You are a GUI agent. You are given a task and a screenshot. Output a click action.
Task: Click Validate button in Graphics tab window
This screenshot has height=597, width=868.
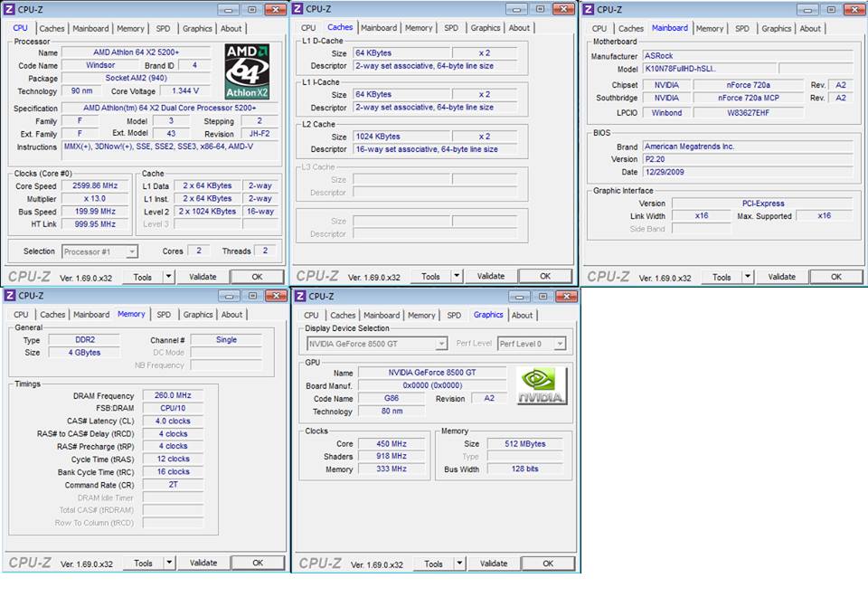point(494,564)
